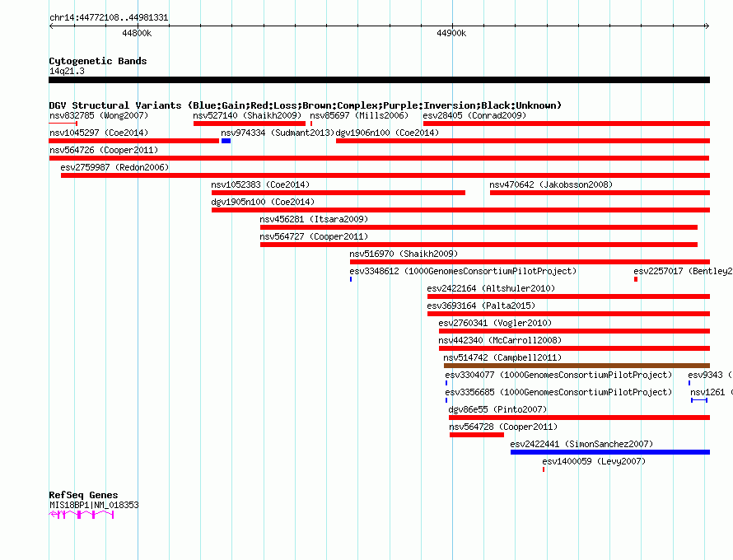Click the esv3693164 (Palta2015) label
733x560 pixels.
coord(481,306)
